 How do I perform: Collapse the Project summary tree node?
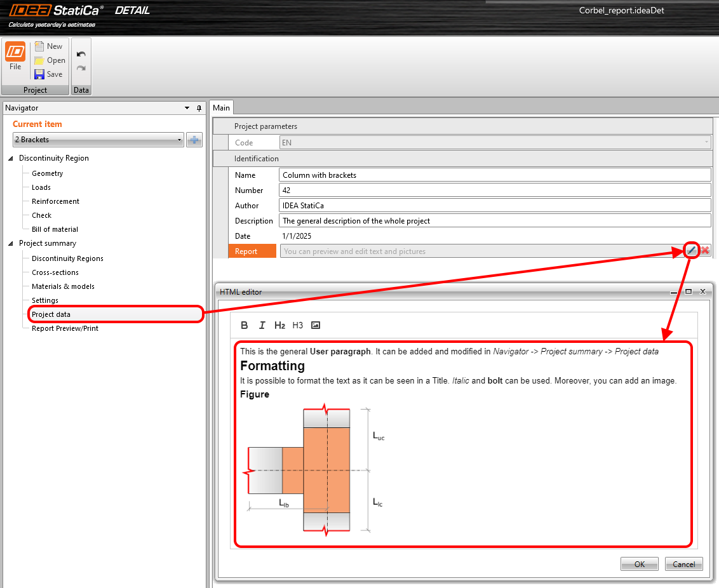point(11,243)
